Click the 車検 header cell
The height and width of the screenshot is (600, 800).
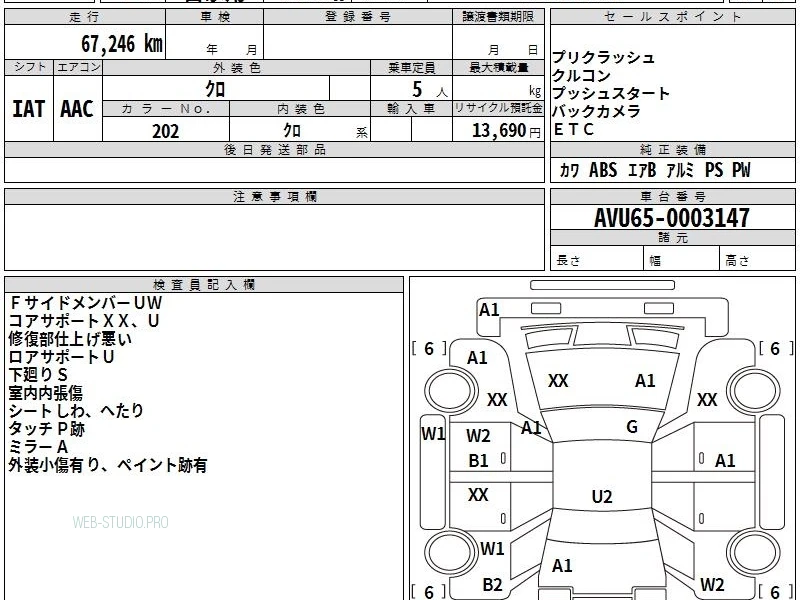pos(215,17)
